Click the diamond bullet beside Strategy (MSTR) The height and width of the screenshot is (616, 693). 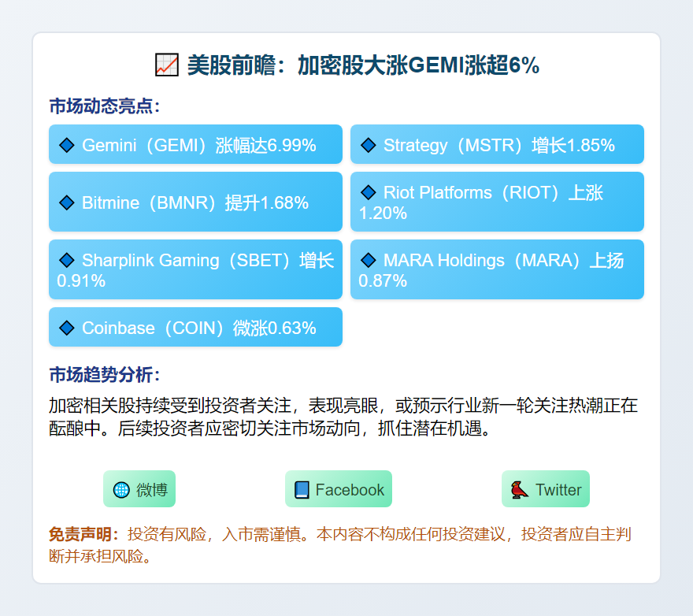[x=369, y=145]
